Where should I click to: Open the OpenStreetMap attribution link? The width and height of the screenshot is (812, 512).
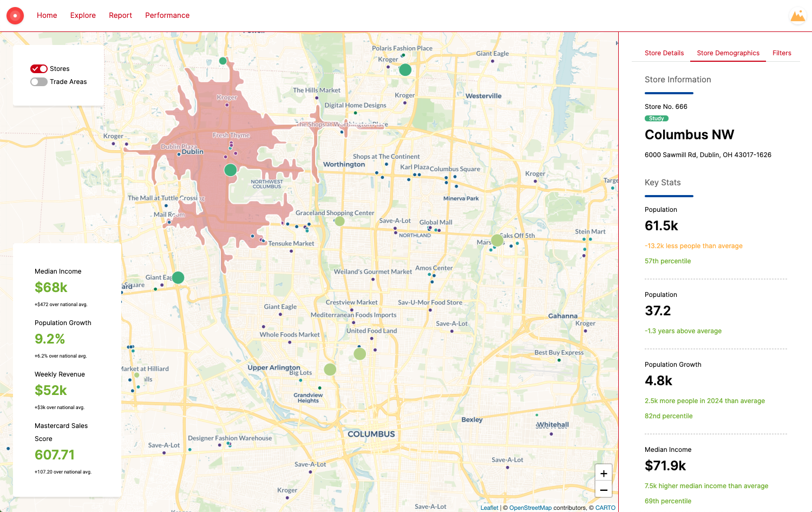[531, 508]
